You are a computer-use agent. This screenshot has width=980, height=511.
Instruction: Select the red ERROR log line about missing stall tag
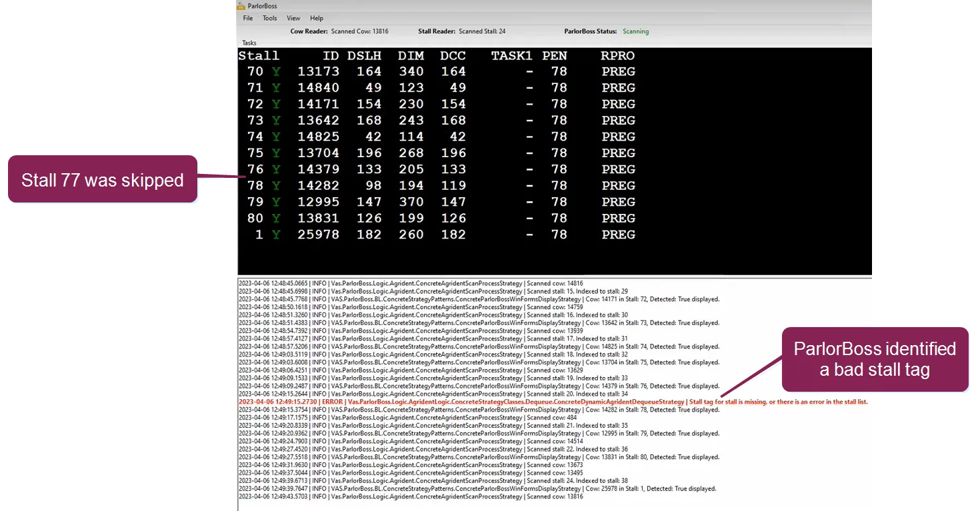553,402
